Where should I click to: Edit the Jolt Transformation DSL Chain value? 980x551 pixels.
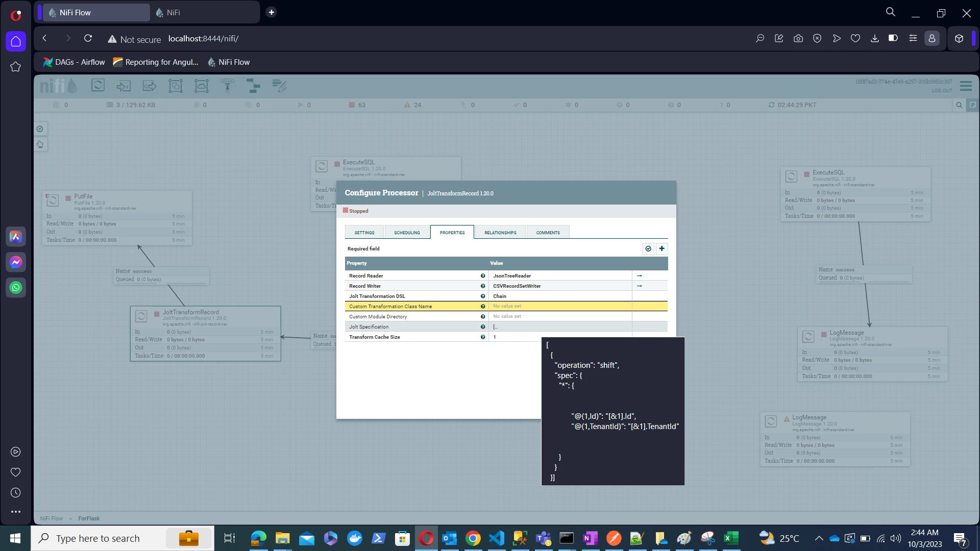560,296
